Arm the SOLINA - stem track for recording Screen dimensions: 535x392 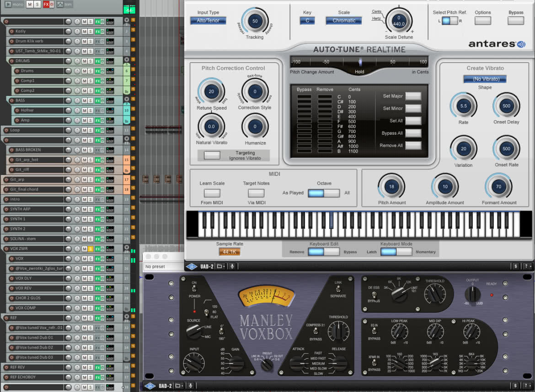[6, 239]
